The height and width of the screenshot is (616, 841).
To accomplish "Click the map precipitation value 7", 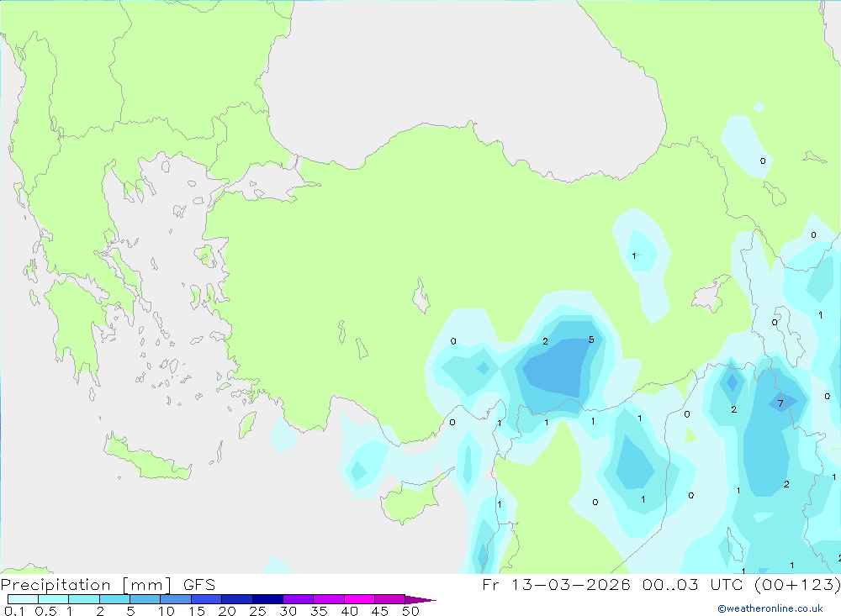I will 780,403.
